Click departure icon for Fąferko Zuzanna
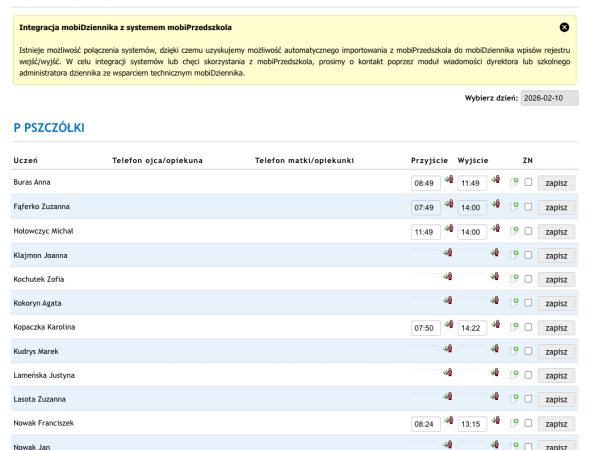This screenshot has height=450, width=590. 496,204
